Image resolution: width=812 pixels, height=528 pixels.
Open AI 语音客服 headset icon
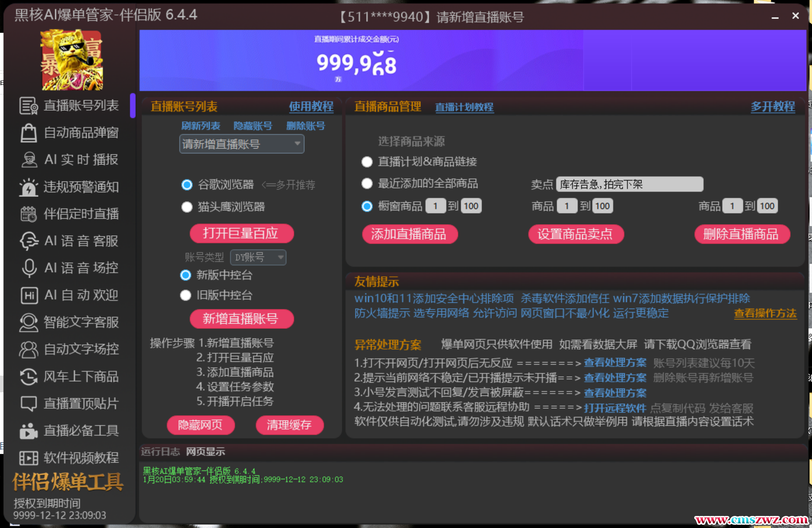(x=29, y=241)
